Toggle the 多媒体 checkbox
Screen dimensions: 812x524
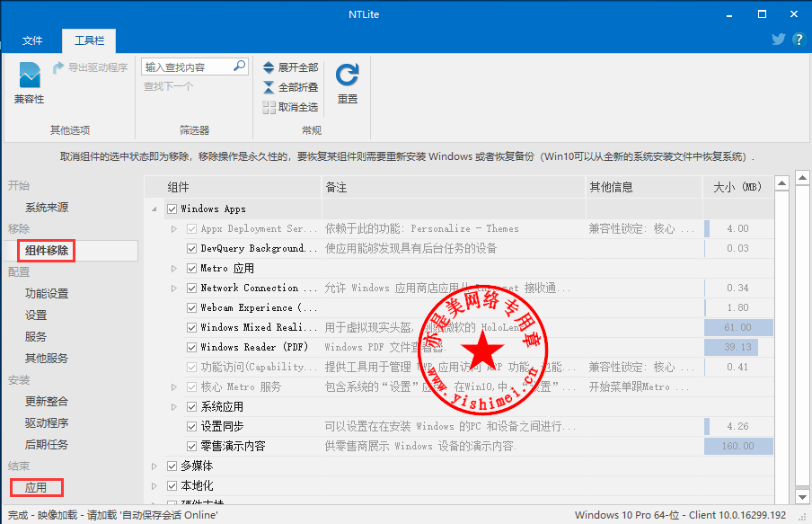tap(172, 466)
